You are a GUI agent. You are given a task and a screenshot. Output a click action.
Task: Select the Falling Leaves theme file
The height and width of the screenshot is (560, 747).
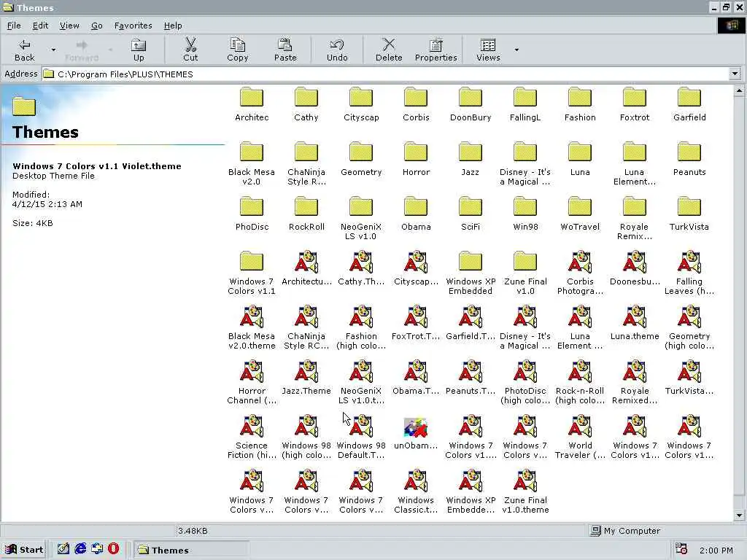[689, 273]
